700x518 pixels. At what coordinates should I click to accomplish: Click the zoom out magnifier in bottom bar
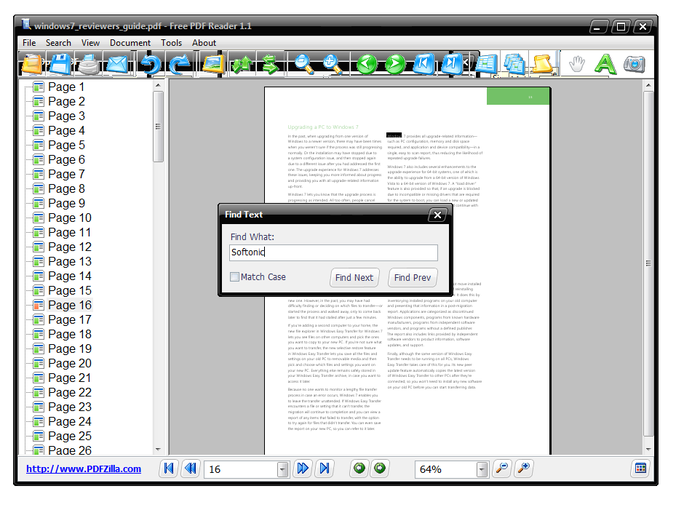coord(502,469)
